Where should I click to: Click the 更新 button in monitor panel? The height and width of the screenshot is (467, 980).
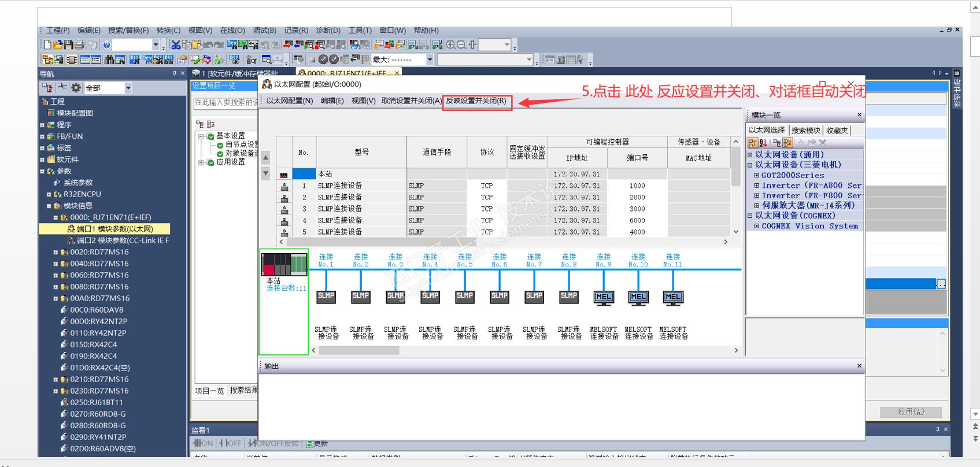(317, 443)
